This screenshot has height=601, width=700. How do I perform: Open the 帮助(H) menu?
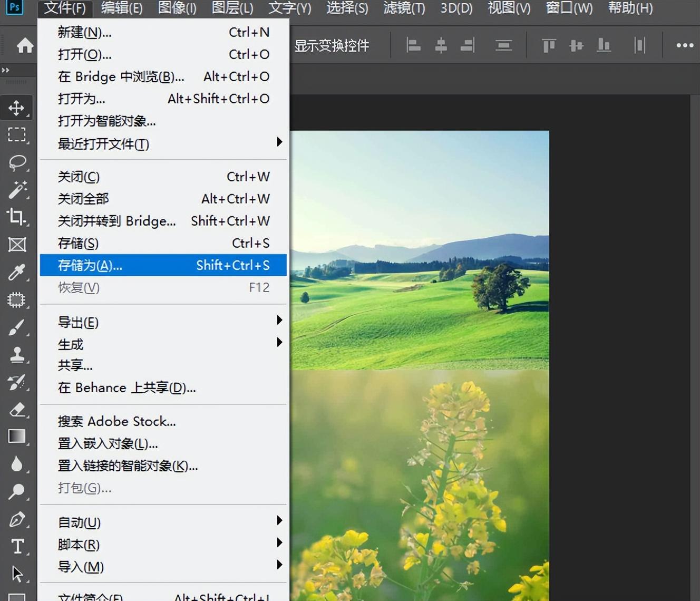tap(630, 8)
